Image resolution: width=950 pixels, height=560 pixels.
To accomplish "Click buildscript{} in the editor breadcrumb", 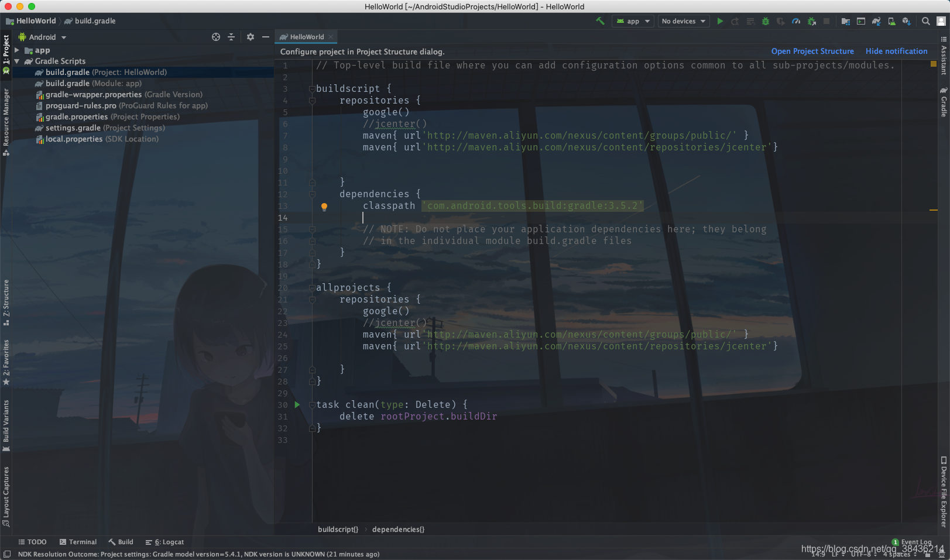I will (338, 529).
